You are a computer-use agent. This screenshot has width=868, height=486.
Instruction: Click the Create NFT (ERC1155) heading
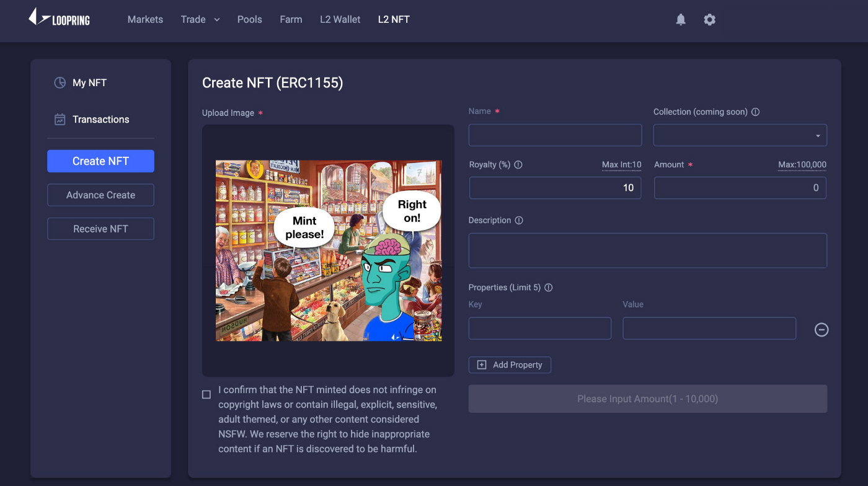click(x=273, y=82)
